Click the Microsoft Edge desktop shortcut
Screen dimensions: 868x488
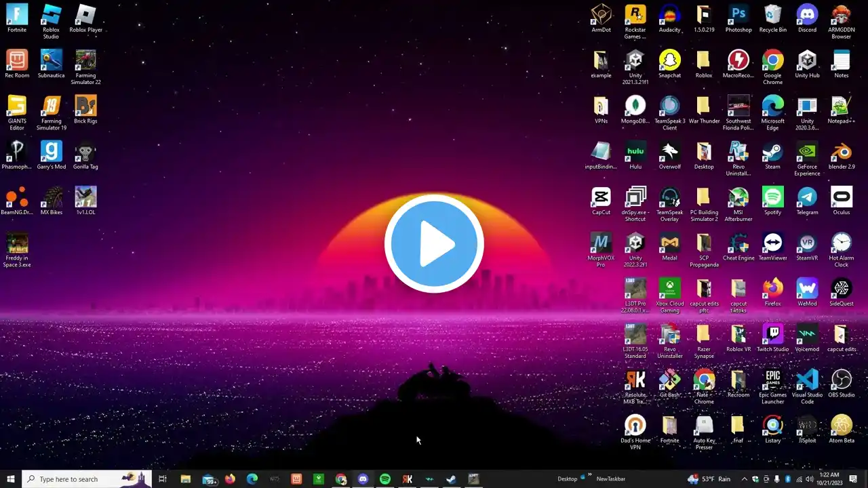pos(773,112)
